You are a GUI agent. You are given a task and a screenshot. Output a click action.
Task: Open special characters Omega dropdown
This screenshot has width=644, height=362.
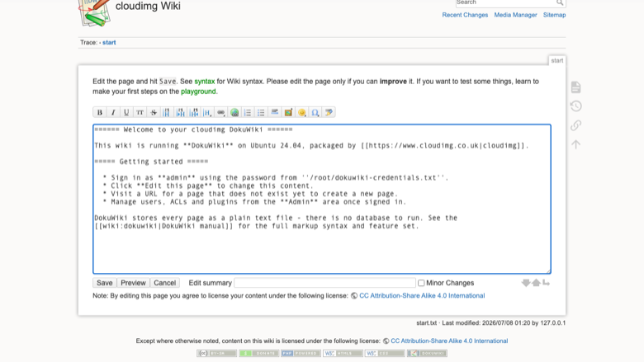pos(315,112)
